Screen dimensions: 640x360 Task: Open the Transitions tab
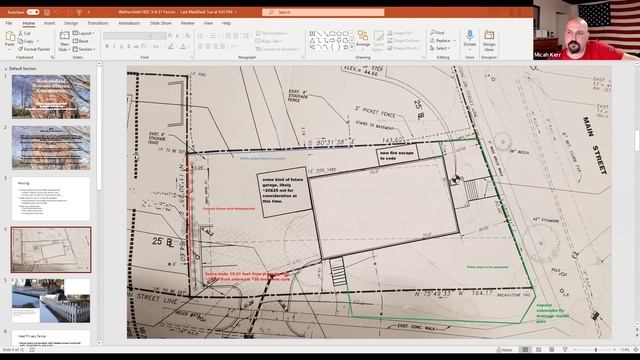tap(98, 23)
